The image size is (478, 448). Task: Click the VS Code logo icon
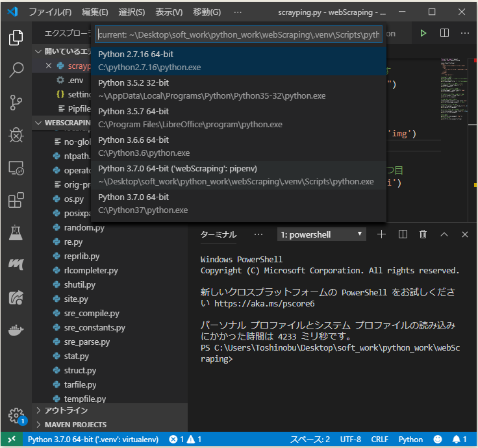[x=12, y=12]
